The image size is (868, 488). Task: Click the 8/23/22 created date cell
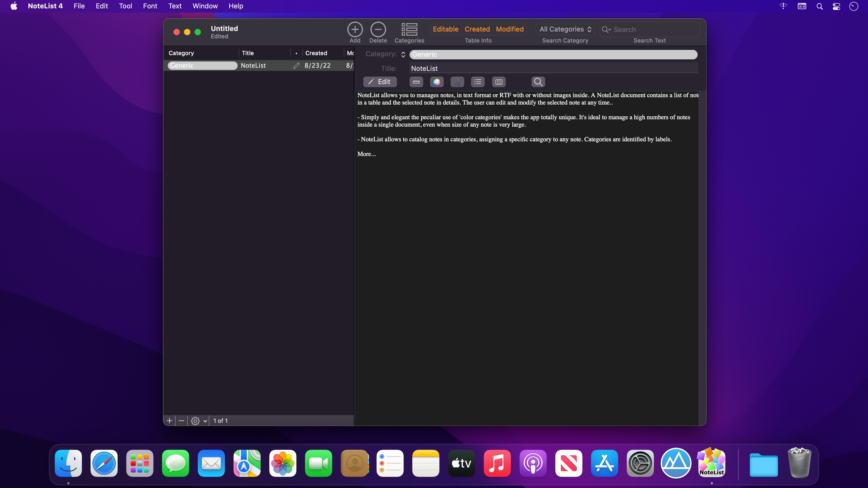coord(317,66)
